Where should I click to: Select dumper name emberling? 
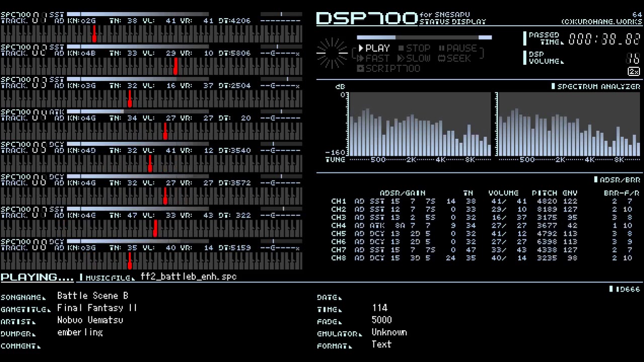[80, 332]
